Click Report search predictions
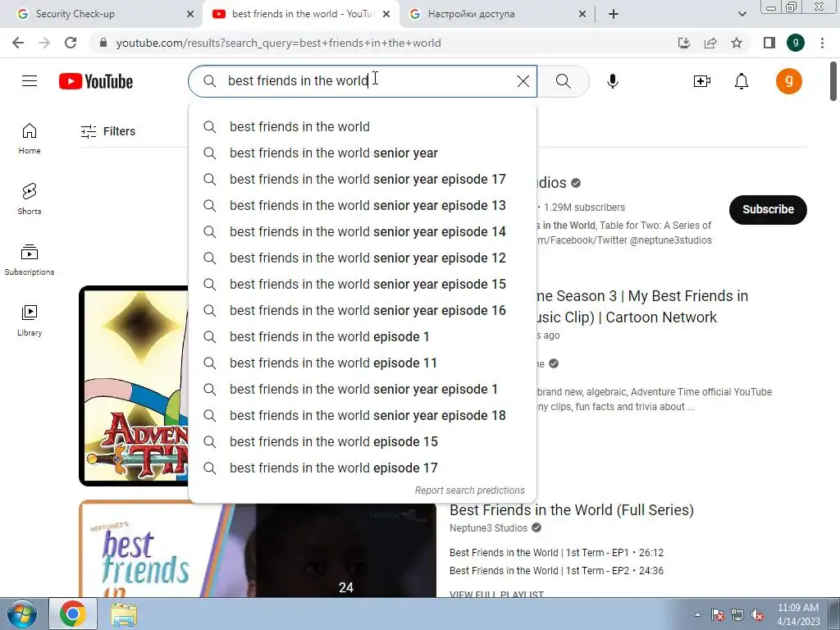 tap(470, 491)
